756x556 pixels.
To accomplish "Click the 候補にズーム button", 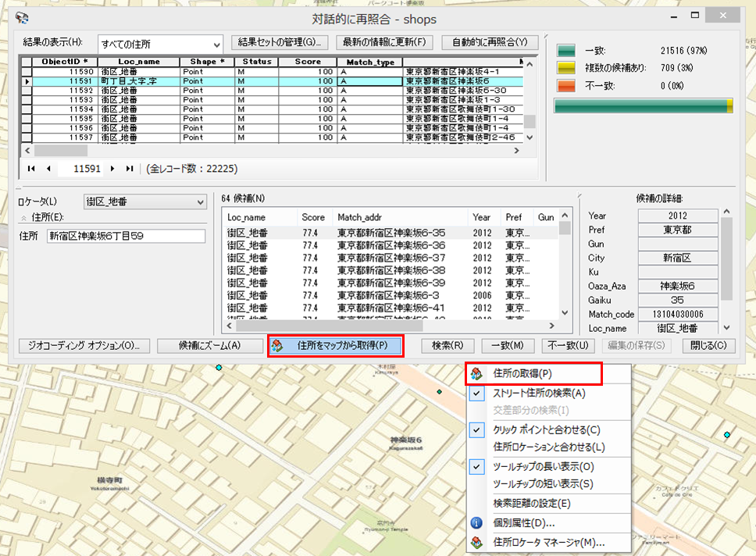I will pyautogui.click(x=209, y=345).
